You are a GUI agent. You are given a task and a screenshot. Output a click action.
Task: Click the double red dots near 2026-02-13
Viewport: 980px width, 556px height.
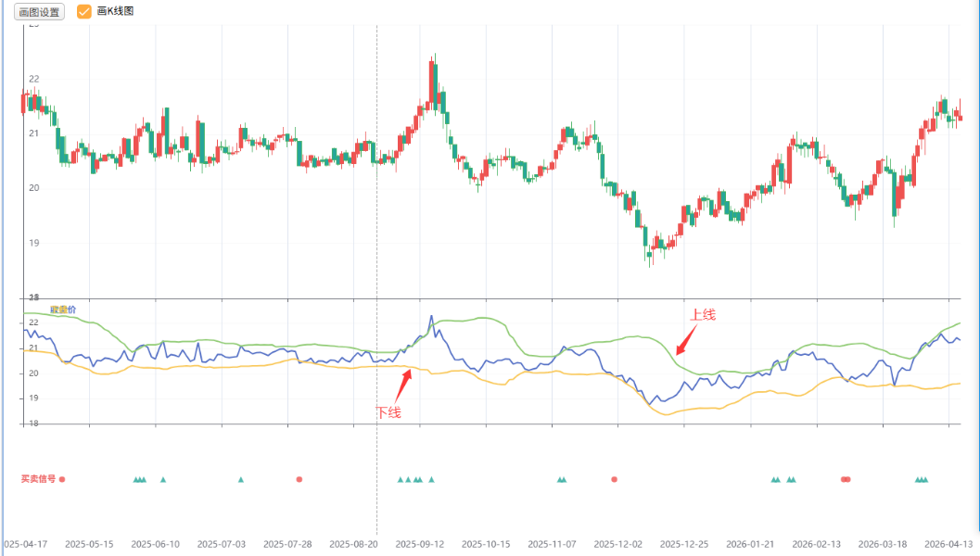coord(845,479)
